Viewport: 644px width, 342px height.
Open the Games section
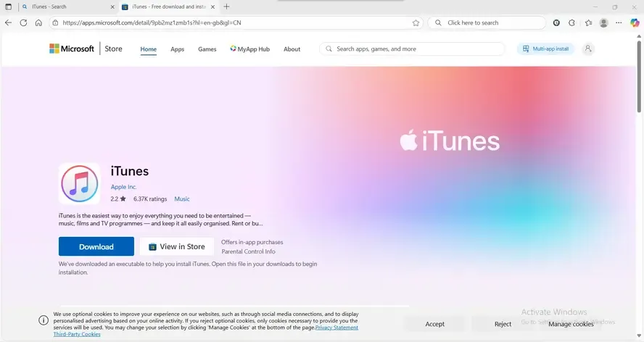[207, 49]
